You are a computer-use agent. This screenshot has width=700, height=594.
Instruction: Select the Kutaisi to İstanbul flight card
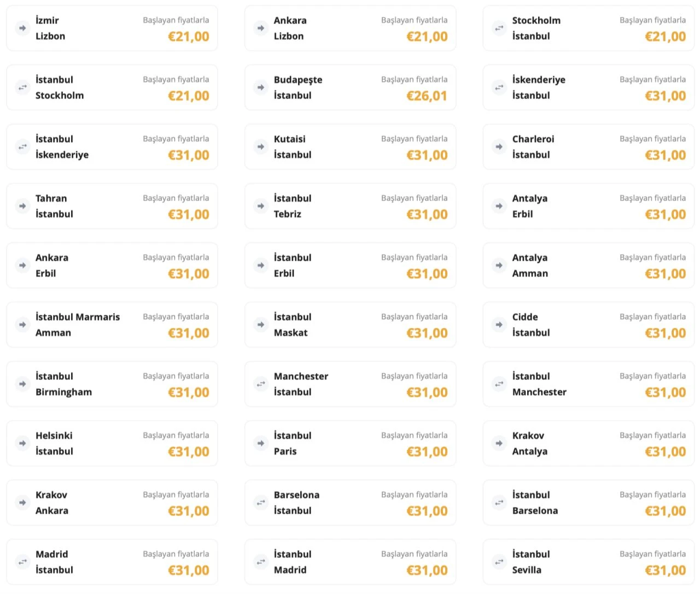point(350,147)
